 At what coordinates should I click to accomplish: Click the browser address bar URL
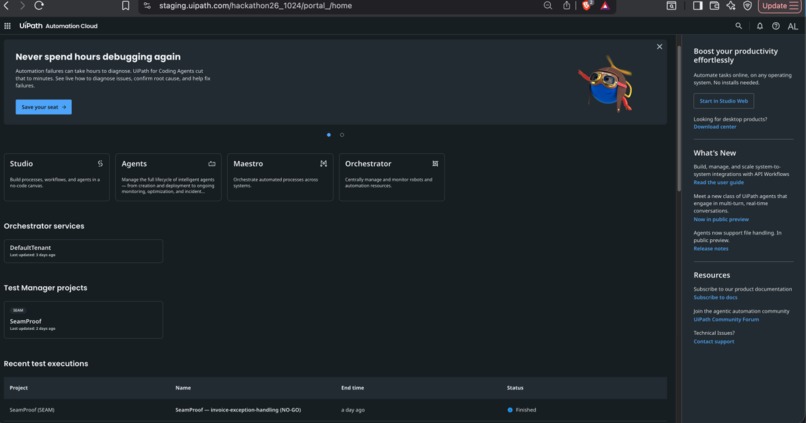255,6
